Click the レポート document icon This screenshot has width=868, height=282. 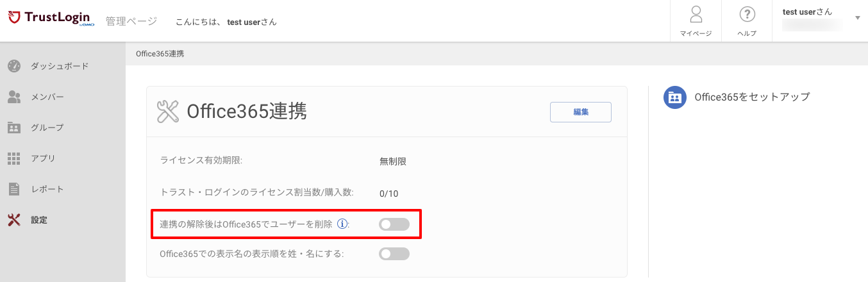coord(14,189)
